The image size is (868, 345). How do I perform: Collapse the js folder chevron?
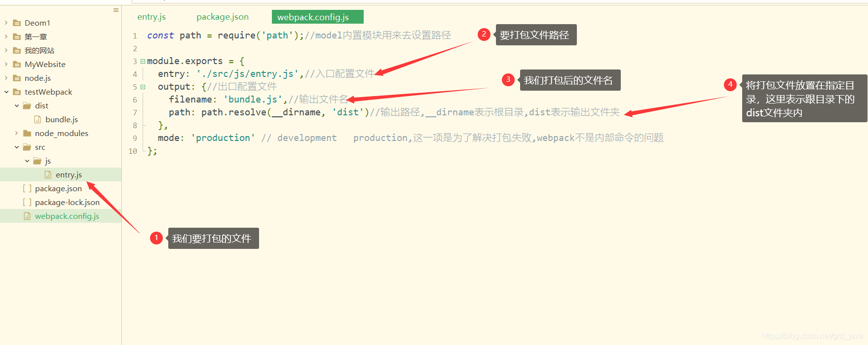click(27, 161)
